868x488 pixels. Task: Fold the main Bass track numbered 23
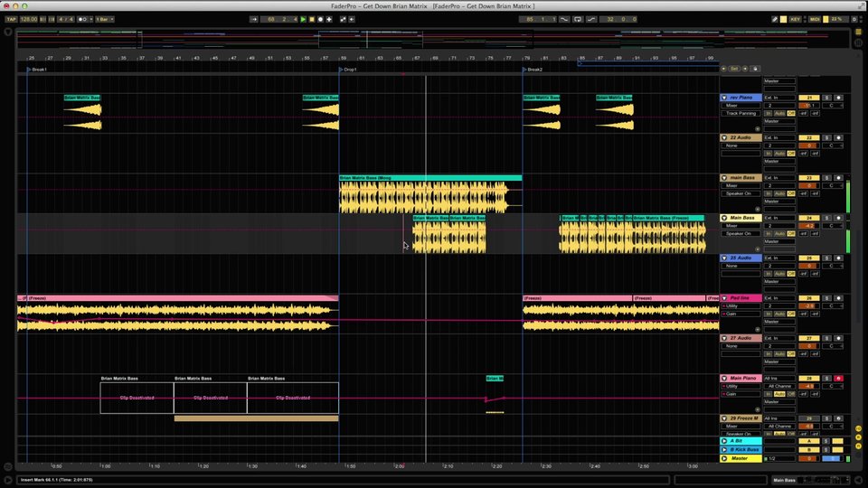tap(724, 178)
